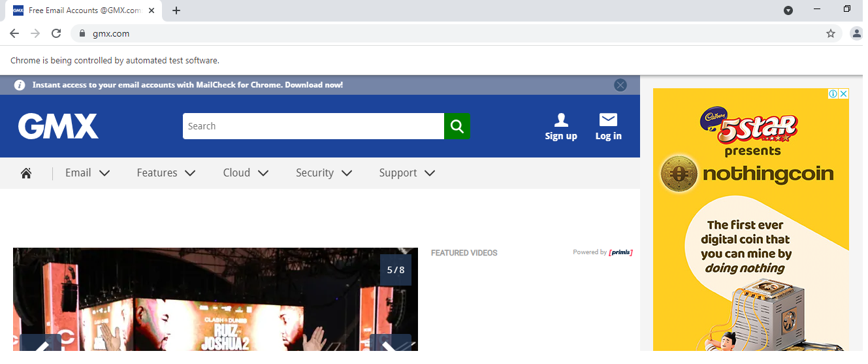Reload the gmx.com page
The width and height of the screenshot is (868, 364).
point(56,33)
